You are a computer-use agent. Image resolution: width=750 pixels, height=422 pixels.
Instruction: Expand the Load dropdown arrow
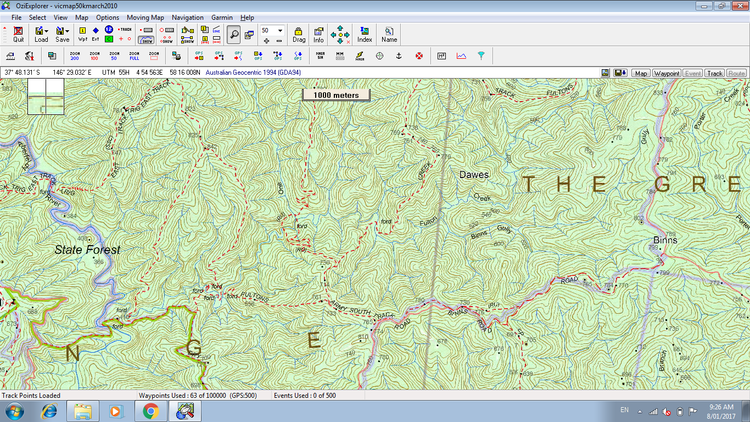pyautogui.click(x=48, y=31)
